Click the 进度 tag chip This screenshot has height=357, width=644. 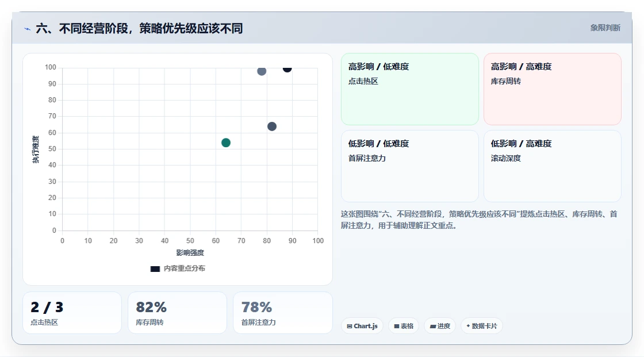click(440, 326)
